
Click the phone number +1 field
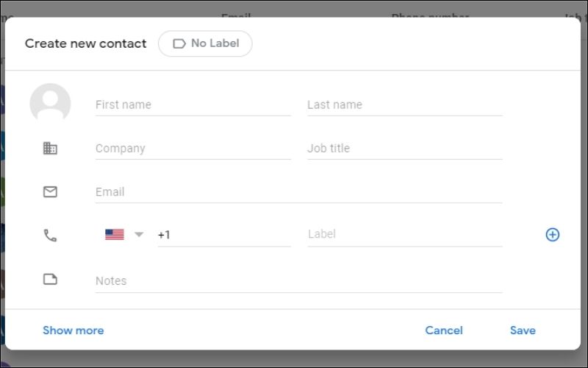pos(224,235)
